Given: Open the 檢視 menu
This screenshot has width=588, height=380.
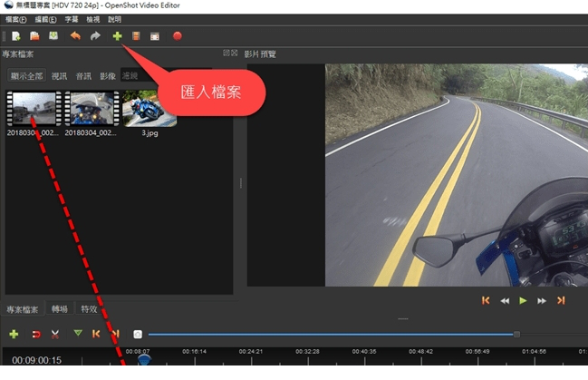Looking at the screenshot, I should [x=93, y=20].
